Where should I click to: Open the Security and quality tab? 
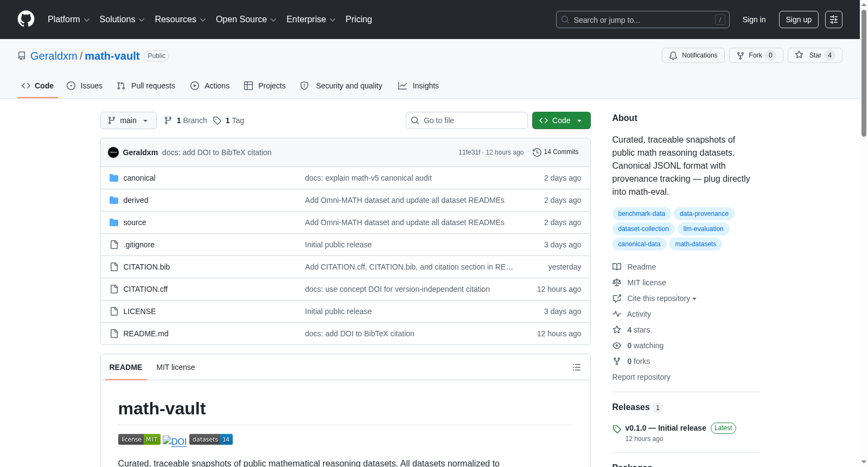point(341,86)
